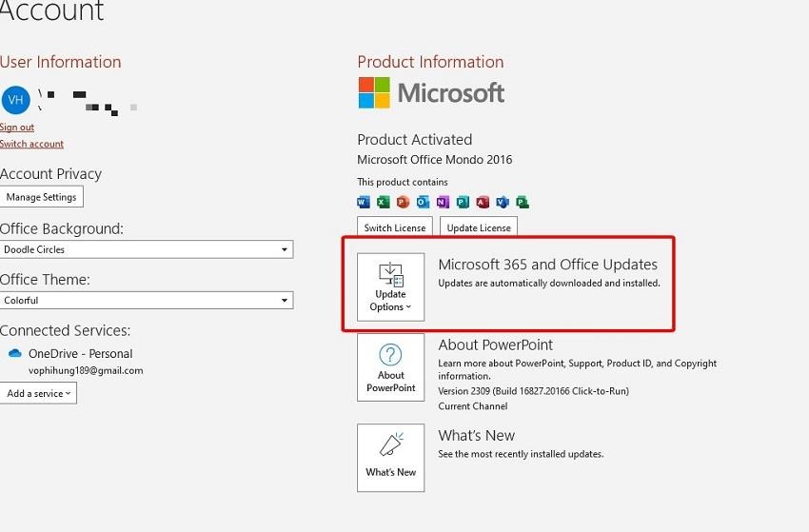Click 'See the most recently installed updates' text
Screen dimensions: 809x532
click(521, 454)
